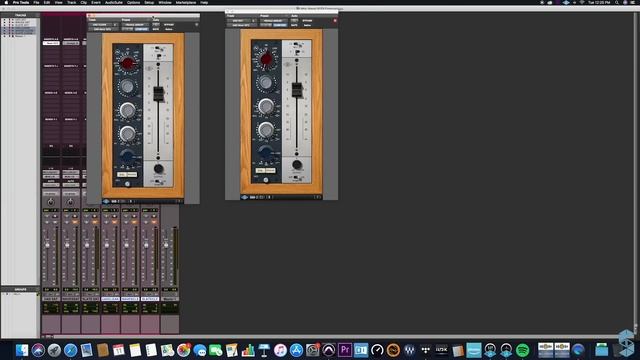Click second grey EQ knob on left plugin
The height and width of the screenshot is (360, 640).
127,87
